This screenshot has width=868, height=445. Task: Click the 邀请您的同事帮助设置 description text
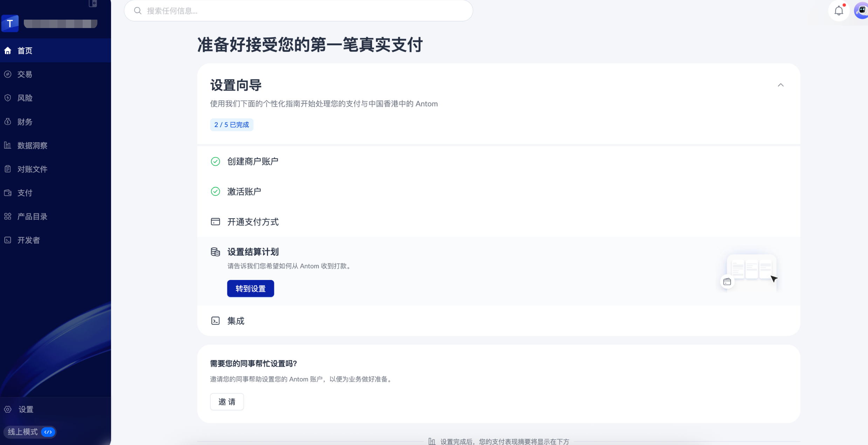[302, 379]
